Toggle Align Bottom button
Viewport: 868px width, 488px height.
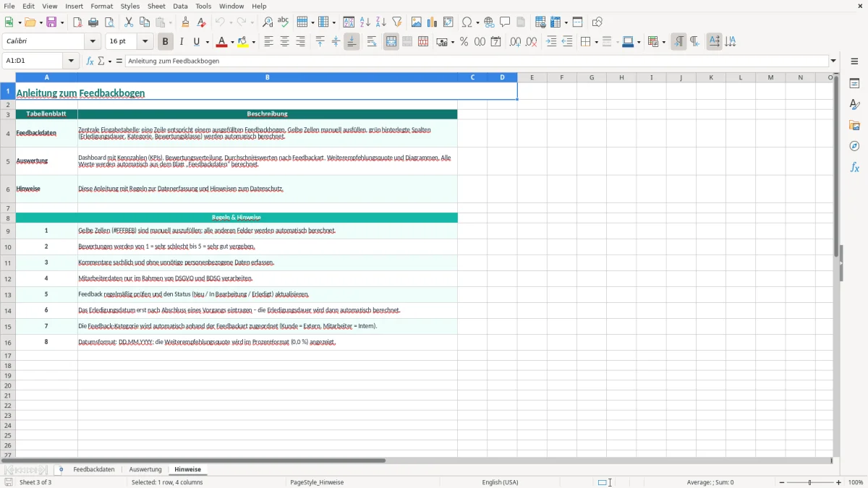coord(352,42)
